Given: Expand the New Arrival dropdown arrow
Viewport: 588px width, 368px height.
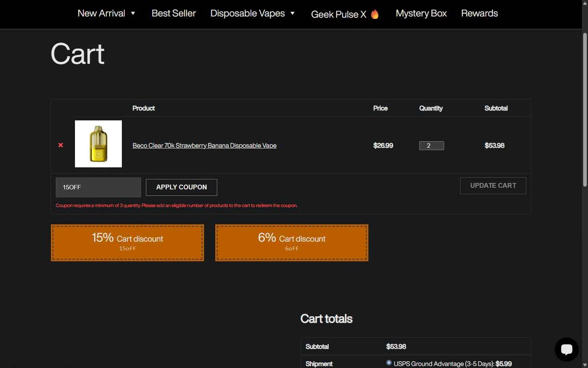Looking at the screenshot, I should [133, 13].
